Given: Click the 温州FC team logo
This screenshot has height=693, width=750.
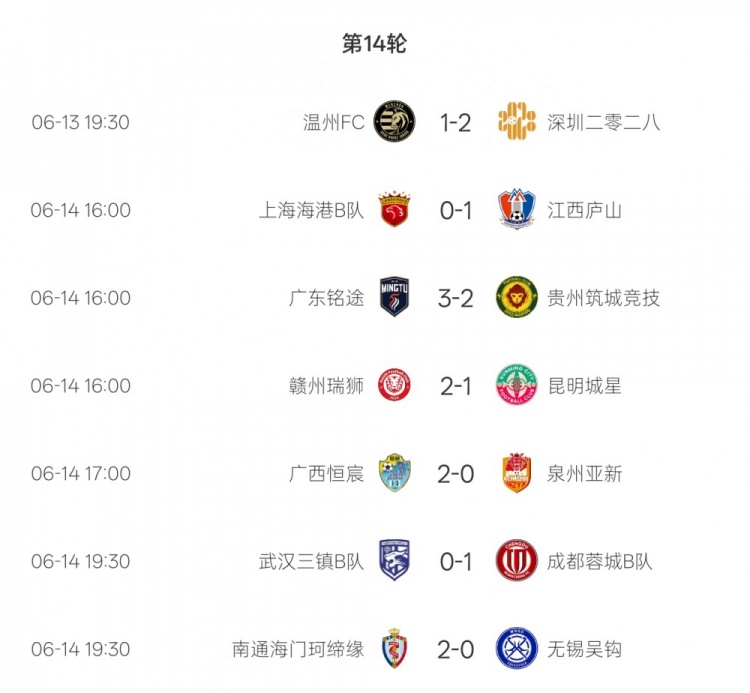Looking at the screenshot, I should tap(393, 122).
